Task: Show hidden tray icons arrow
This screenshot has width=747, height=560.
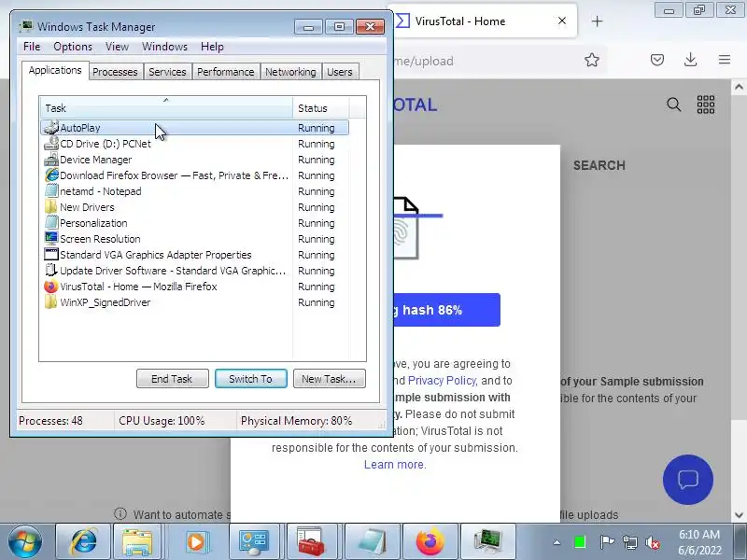Action: 557,542
